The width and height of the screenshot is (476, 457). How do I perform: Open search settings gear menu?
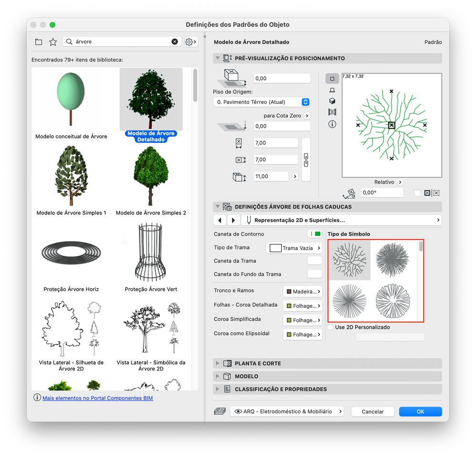[x=191, y=41]
